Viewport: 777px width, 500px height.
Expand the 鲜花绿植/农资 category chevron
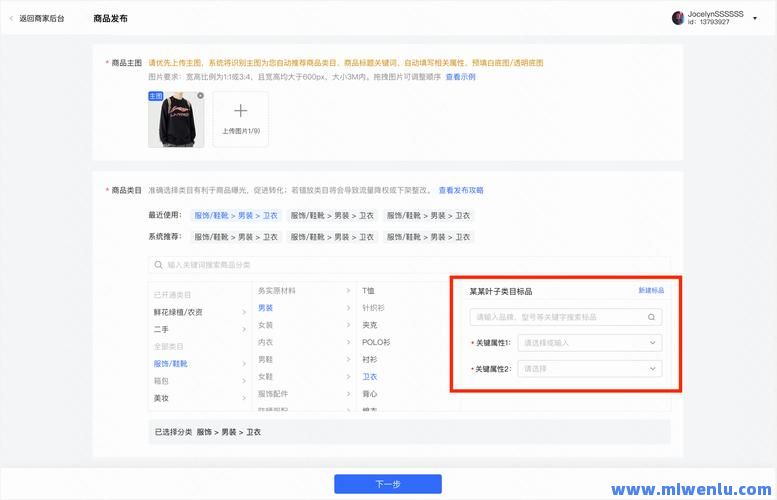pos(244,312)
